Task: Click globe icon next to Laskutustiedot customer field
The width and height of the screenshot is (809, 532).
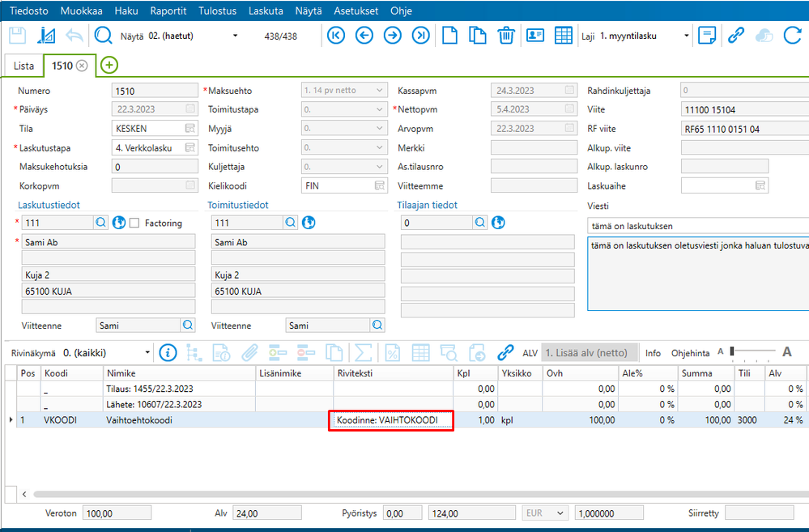Action: click(120, 223)
